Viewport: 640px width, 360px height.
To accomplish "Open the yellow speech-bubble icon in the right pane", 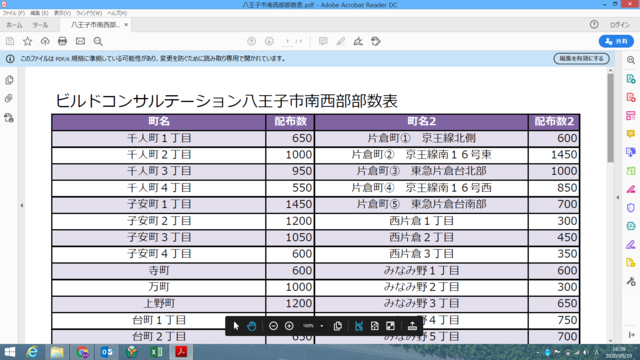I will 631,134.
